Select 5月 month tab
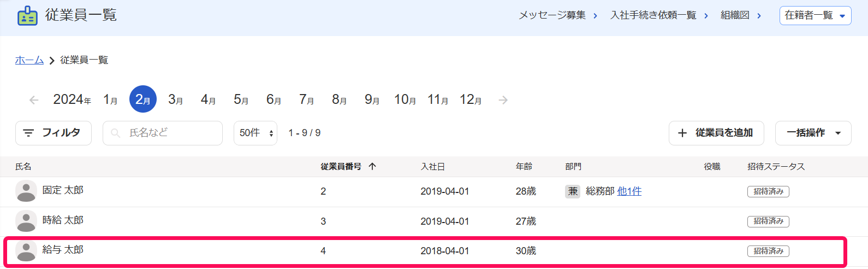The height and width of the screenshot is (269, 868). 241,100
